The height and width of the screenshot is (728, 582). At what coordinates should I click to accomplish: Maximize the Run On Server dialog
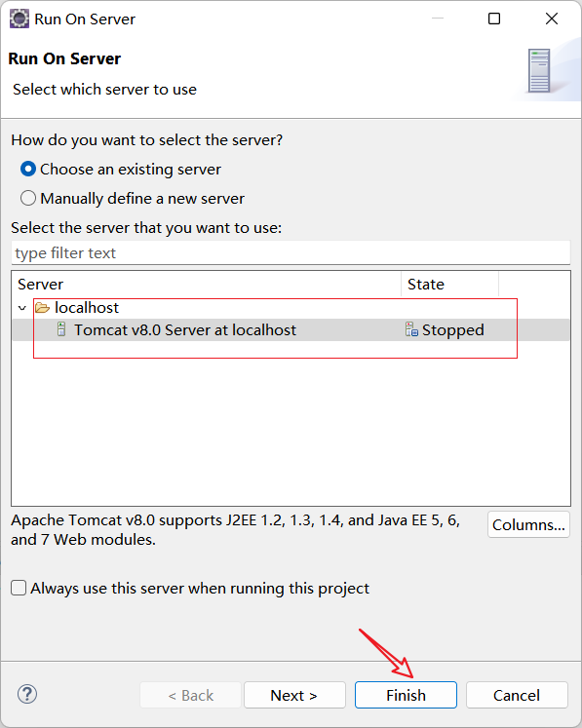click(x=494, y=19)
